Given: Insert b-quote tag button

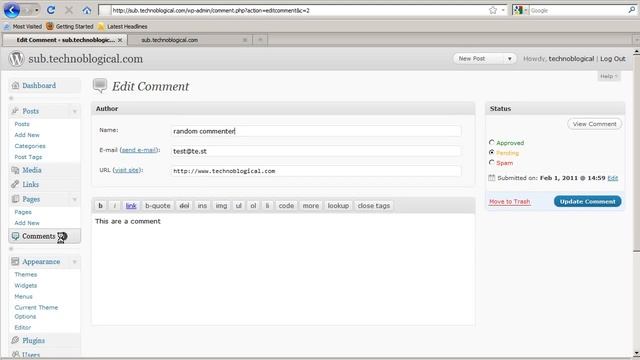Looking at the screenshot, I should tap(158, 206).
